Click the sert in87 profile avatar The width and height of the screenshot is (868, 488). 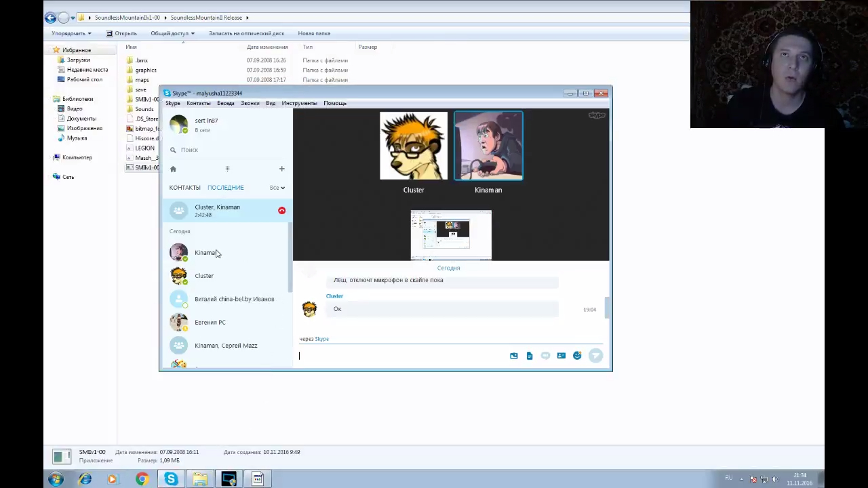point(178,125)
